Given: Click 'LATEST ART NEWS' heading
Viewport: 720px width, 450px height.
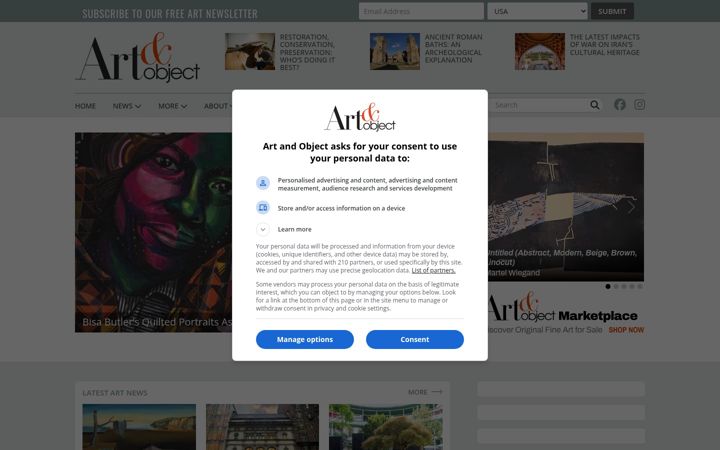Looking at the screenshot, I should (x=115, y=393).
